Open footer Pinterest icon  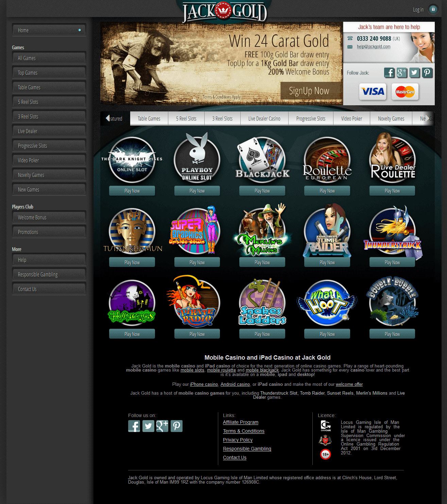[176, 426]
